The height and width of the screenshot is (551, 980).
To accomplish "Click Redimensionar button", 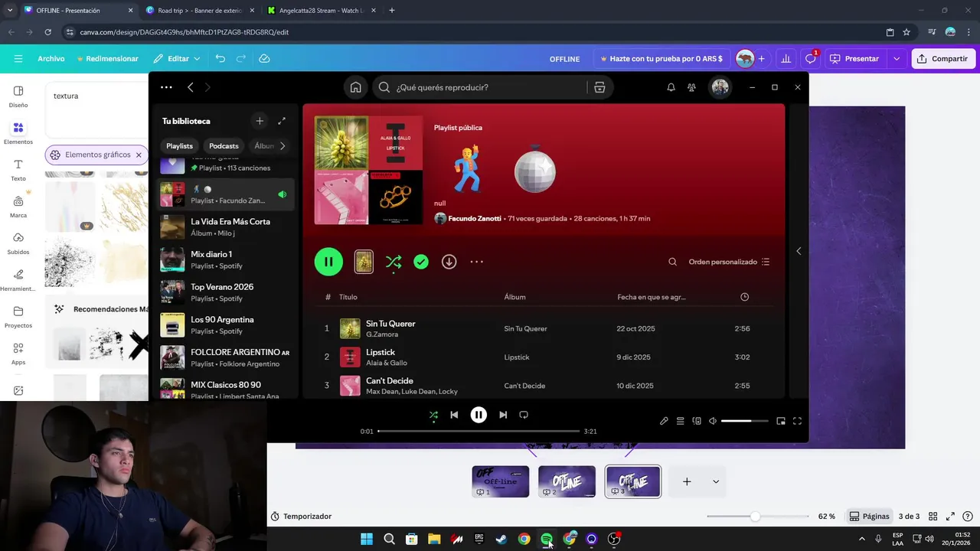I will coord(107,59).
